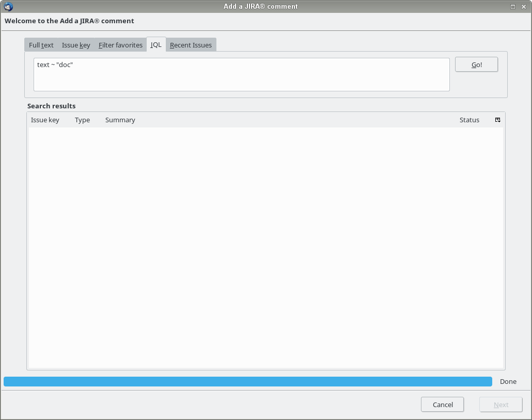
Task: Focus the JQL query text field
Action: 242,75
